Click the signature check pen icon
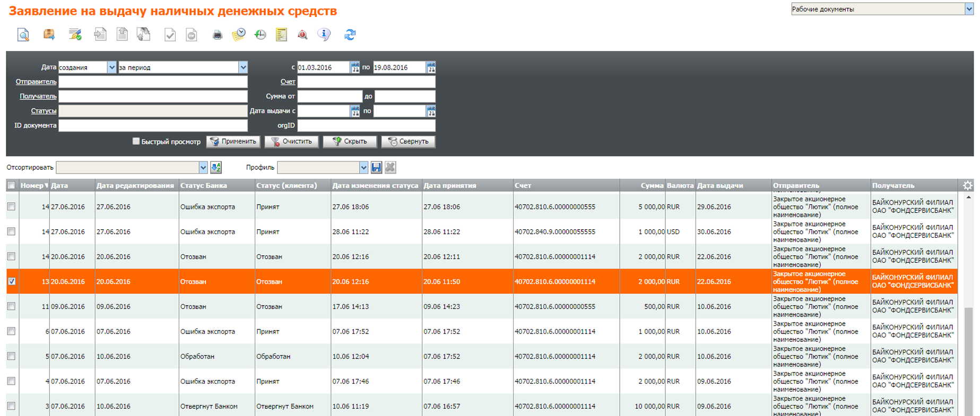 click(x=75, y=35)
